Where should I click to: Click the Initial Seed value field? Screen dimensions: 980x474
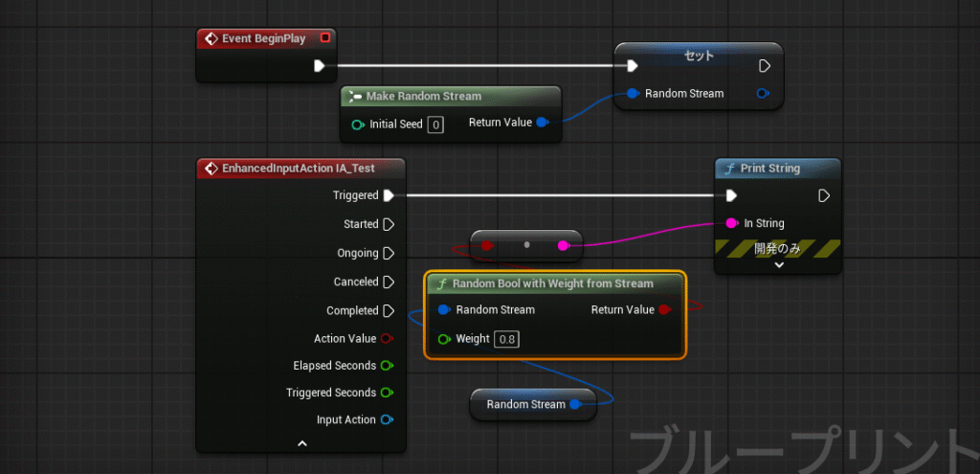(x=435, y=124)
